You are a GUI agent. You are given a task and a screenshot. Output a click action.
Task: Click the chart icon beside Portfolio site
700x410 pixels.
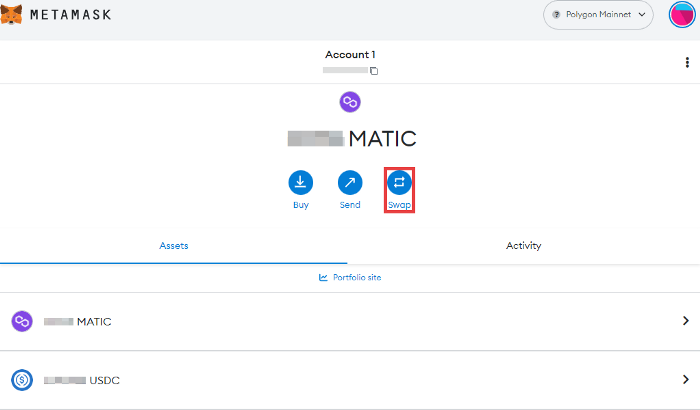(x=323, y=277)
